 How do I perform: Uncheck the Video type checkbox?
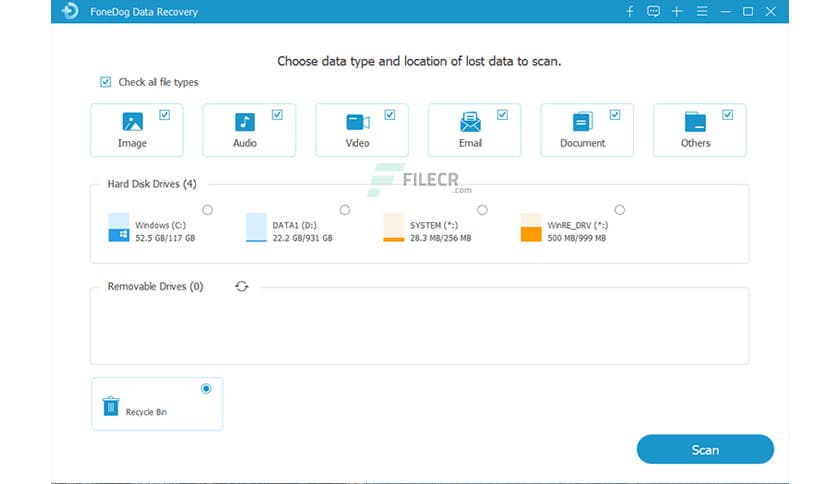390,115
